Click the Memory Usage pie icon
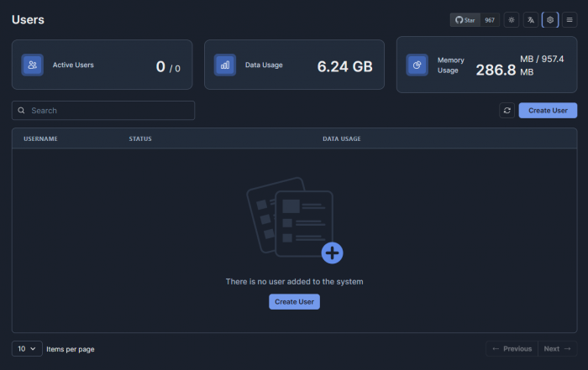Screen dimensions: 588x370 (417, 65)
